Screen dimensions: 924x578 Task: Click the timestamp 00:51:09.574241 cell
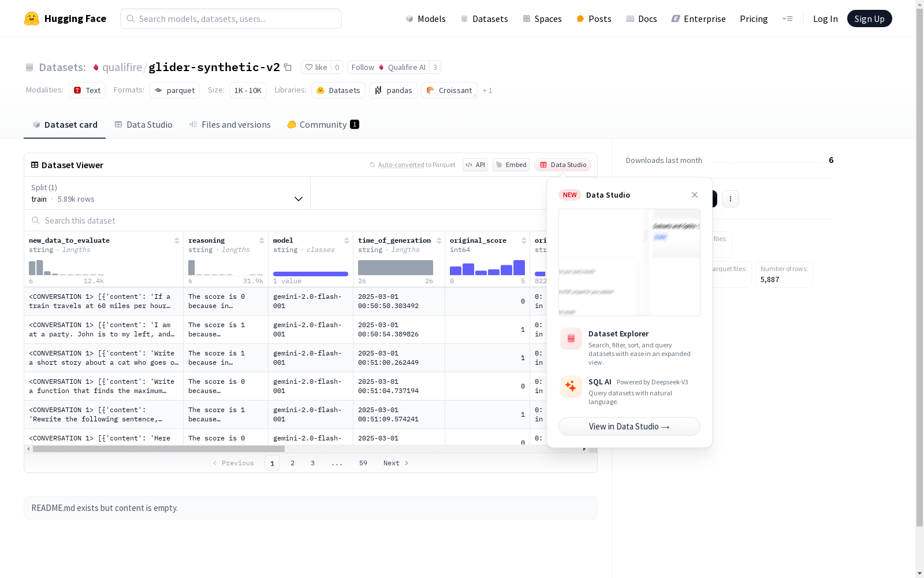[x=399, y=414]
